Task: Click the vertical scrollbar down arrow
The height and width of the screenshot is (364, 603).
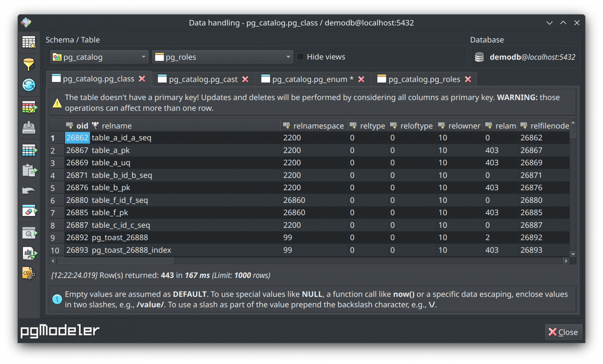Action: (573, 254)
